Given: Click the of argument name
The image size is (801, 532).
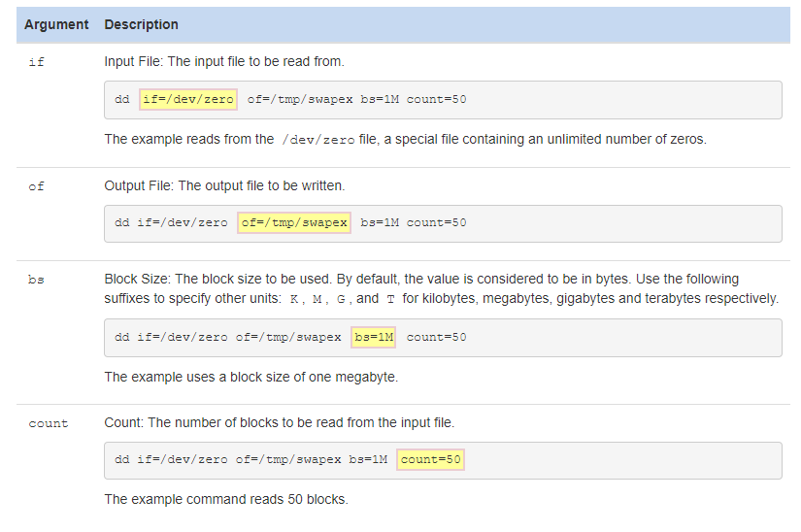Looking at the screenshot, I should click(36, 186).
